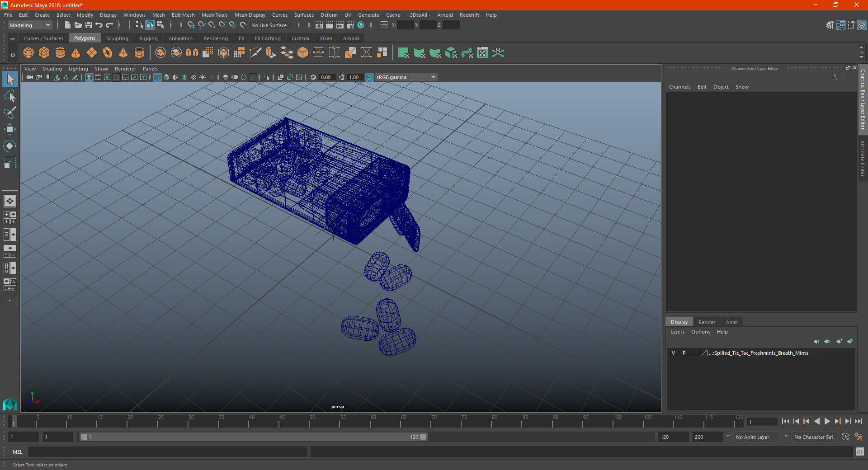Create a polygon cylinder from shelf

[x=60, y=53]
